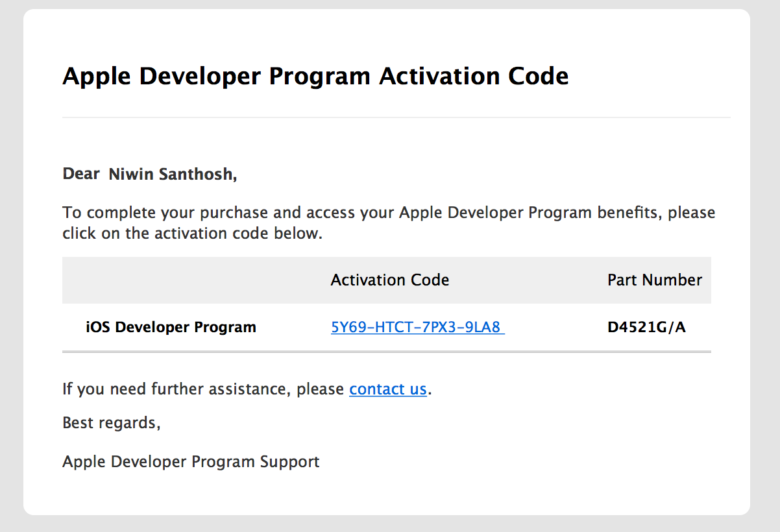Click the Apple Developer Program Support signature
This screenshot has width=780, height=532.
191,462
